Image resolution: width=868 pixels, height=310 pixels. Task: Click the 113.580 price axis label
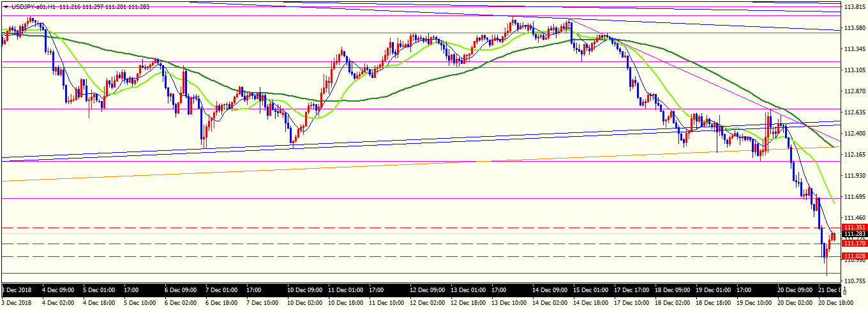click(x=855, y=28)
